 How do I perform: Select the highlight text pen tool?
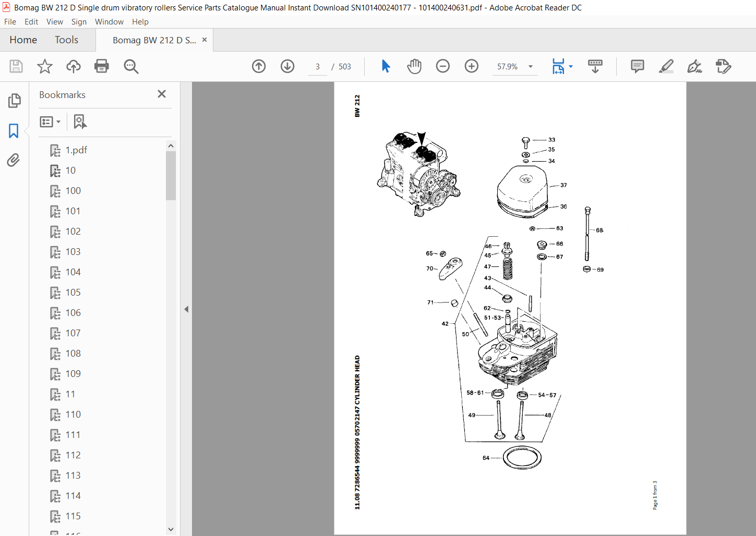[x=666, y=66]
